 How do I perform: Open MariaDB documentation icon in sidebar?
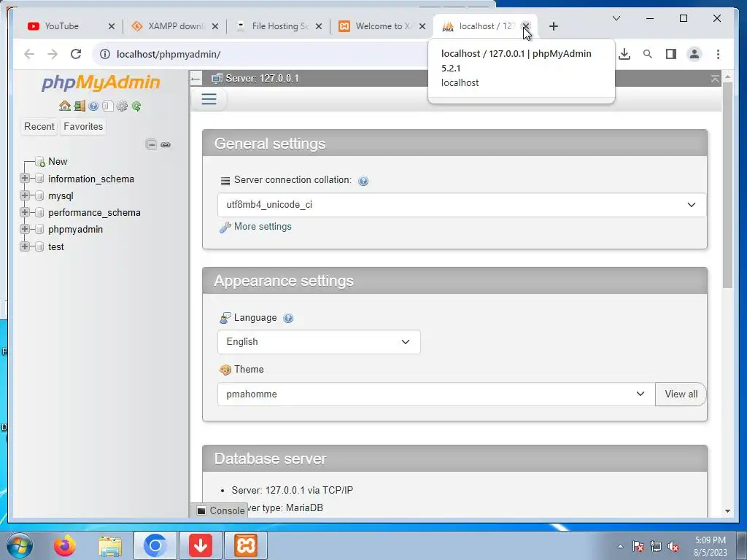(x=108, y=106)
